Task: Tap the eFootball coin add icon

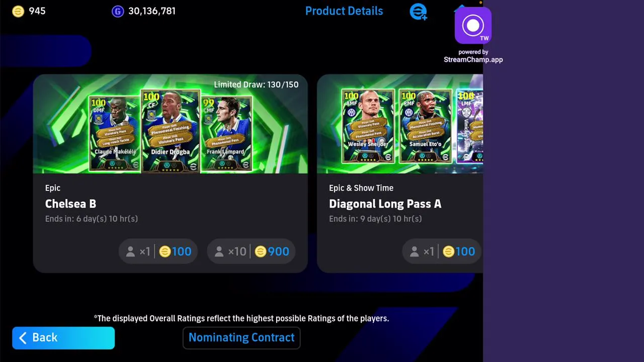Action: tap(418, 12)
